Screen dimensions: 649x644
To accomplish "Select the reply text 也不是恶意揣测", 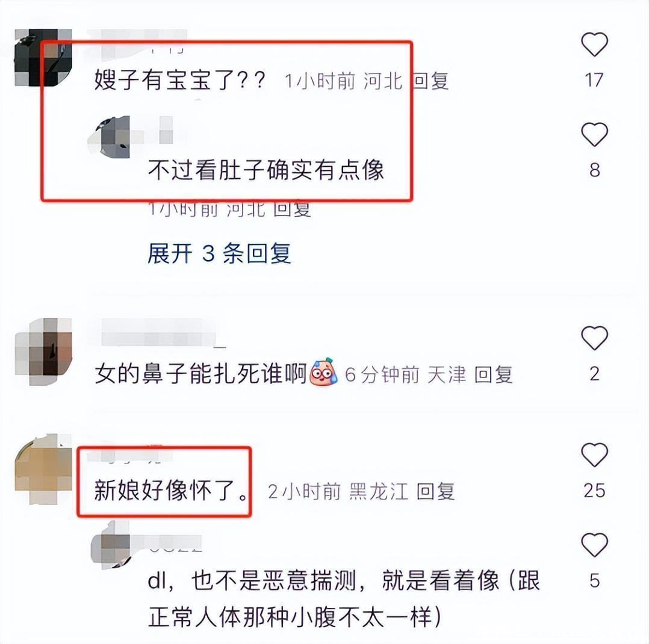I will point(273,581).
